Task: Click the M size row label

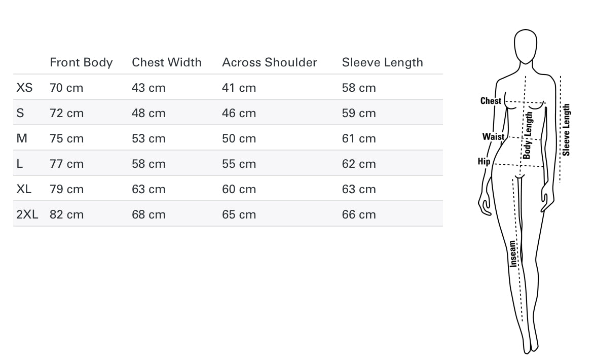Action: coord(22,138)
